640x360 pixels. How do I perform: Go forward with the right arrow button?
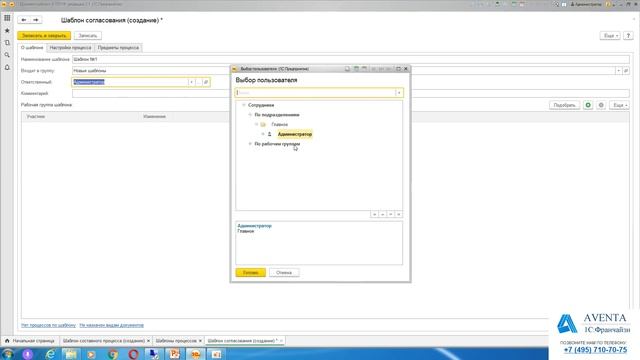coord(36,20)
